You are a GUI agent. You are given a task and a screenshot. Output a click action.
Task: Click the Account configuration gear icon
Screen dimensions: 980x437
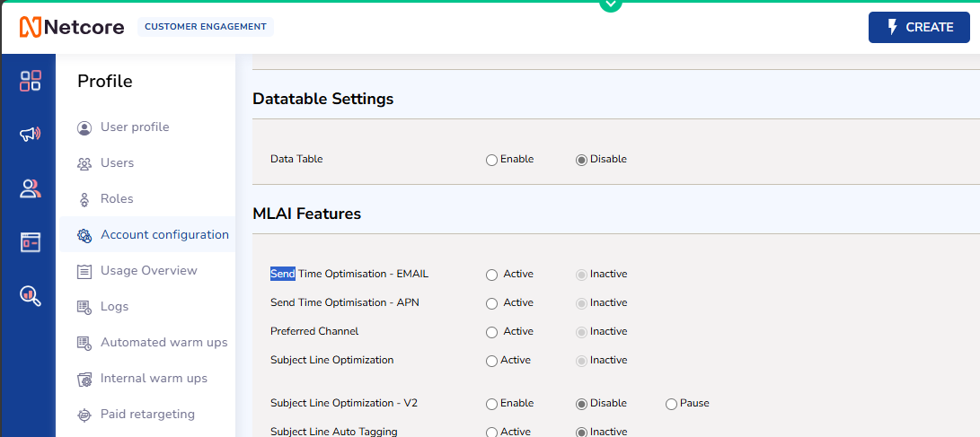point(84,235)
